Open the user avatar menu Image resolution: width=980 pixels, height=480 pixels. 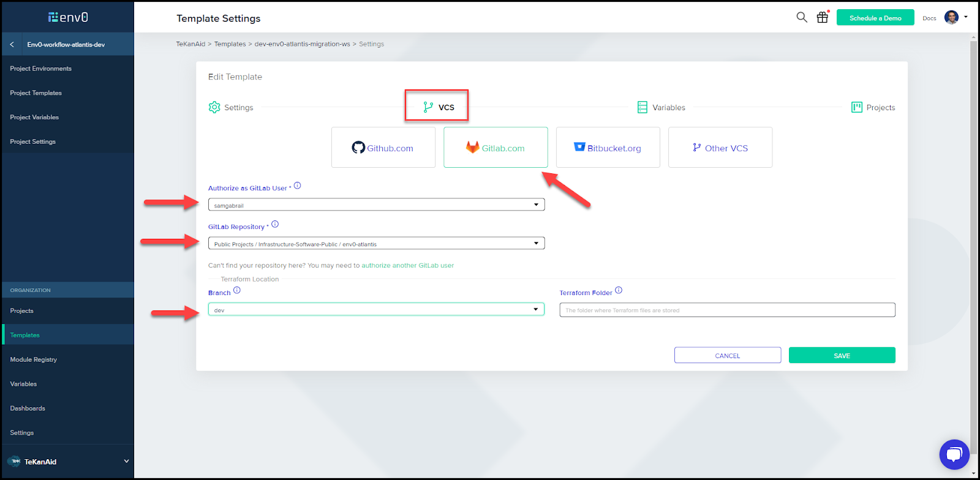[x=951, y=17]
